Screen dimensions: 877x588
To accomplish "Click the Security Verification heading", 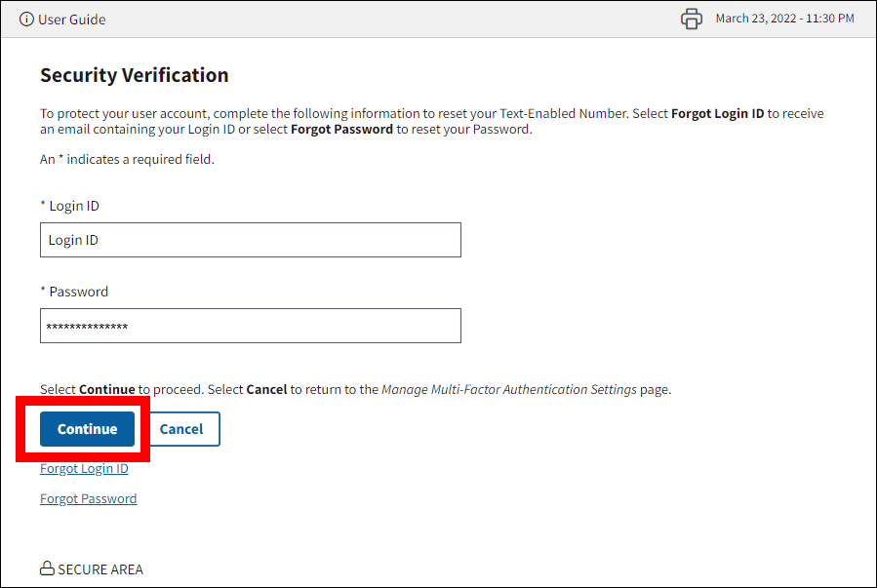I will pos(134,75).
